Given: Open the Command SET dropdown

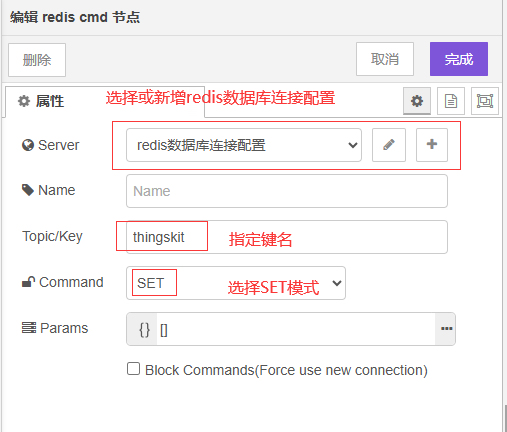Looking at the screenshot, I should (236, 283).
